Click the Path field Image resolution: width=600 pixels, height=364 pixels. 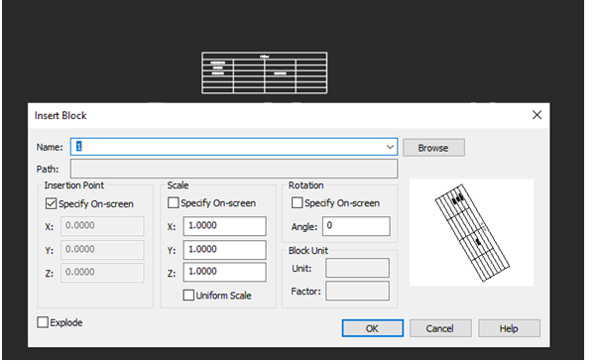click(234, 169)
